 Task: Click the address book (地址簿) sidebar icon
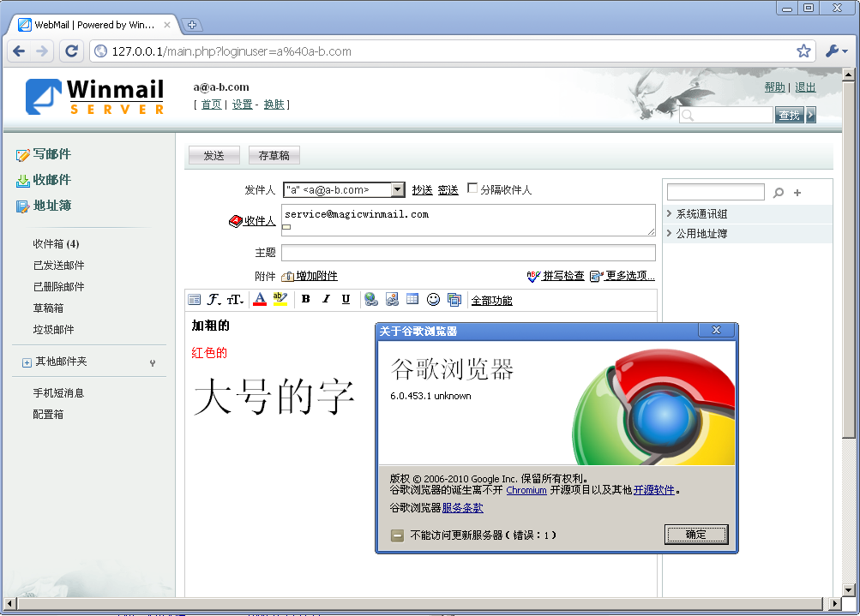pyautogui.click(x=22, y=206)
